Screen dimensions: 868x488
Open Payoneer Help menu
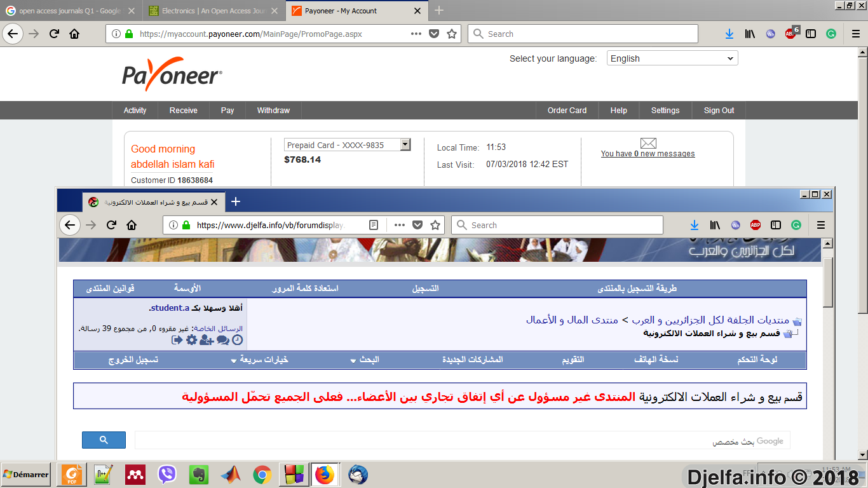(x=619, y=111)
